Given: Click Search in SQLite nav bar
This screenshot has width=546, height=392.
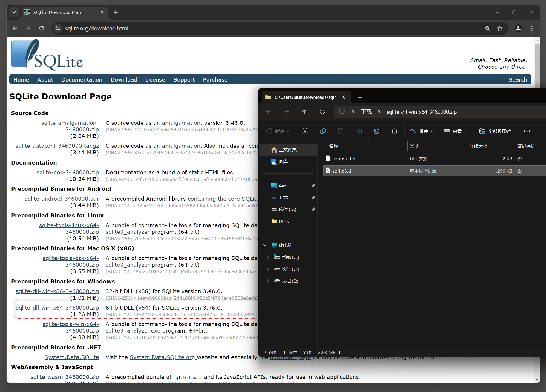Looking at the screenshot, I should [x=518, y=79].
